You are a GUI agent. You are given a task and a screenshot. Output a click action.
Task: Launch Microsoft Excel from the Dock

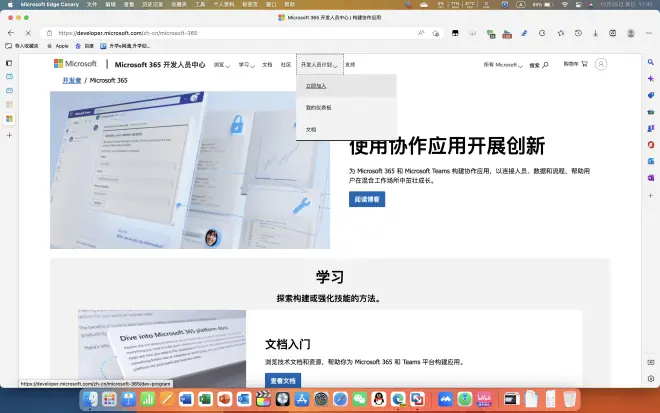[x=205, y=399]
